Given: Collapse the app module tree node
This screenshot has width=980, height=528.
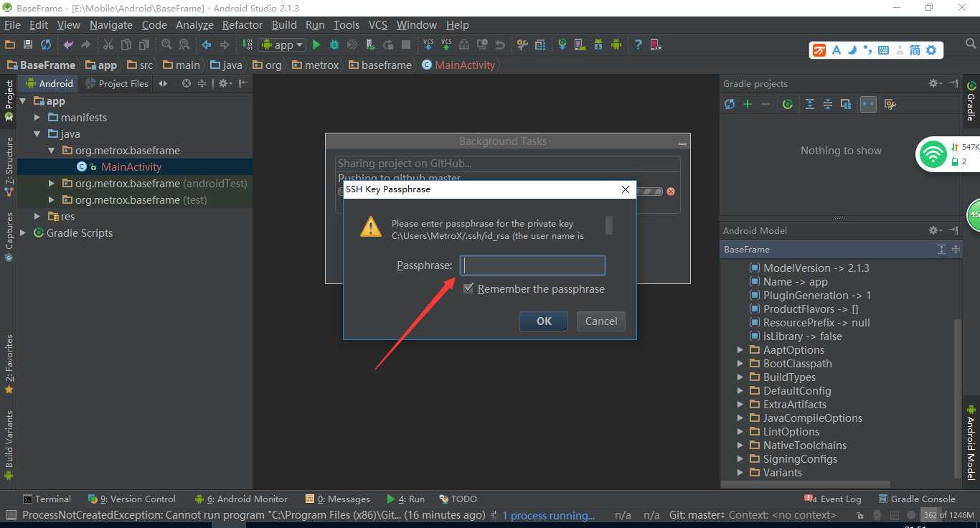Looking at the screenshot, I should tap(23, 101).
